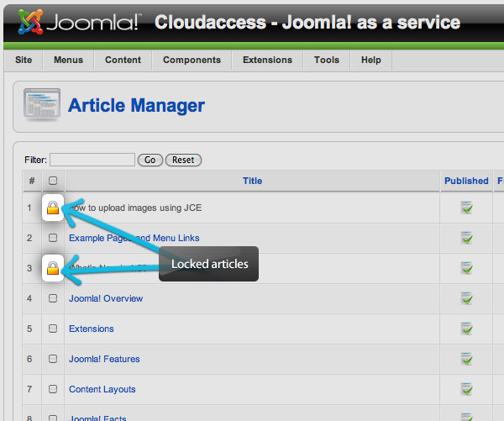Click the Reset filter button
Screen dimensions: 504x421
(183, 160)
